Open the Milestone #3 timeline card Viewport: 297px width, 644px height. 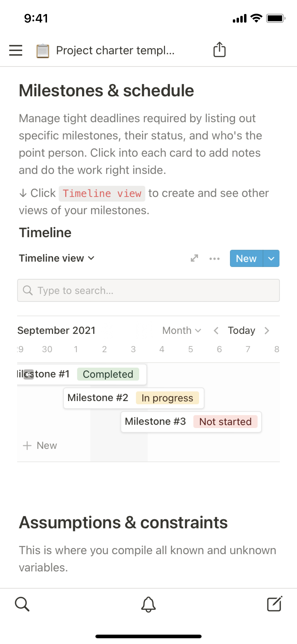[155, 422]
